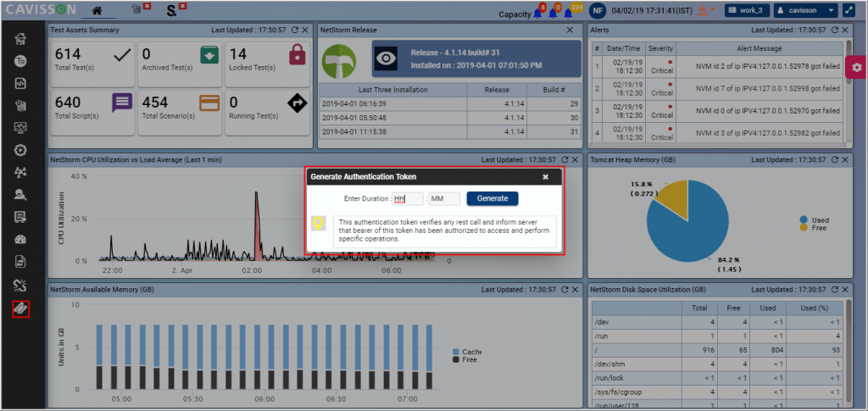This screenshot has height=411, width=868.
Task: Open the gear configuration icon in sidebar
Action: [20, 150]
